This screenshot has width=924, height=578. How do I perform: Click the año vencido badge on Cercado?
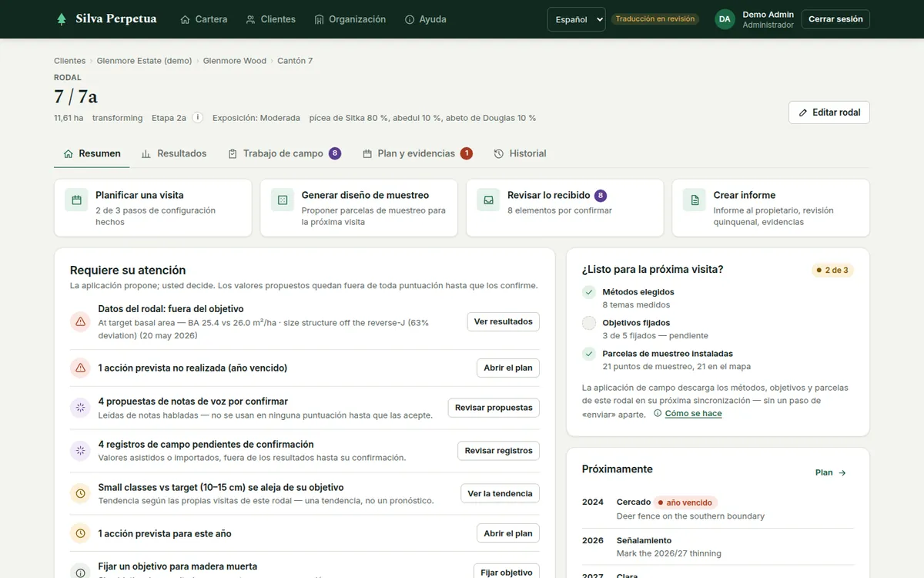686,502
